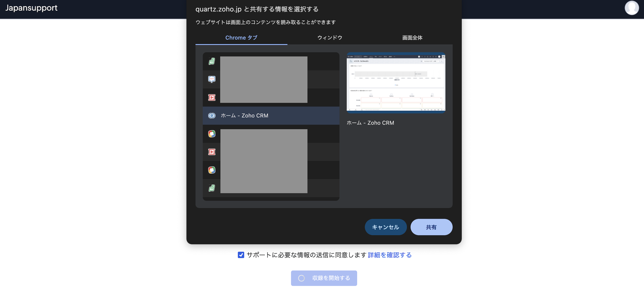Click the user profile avatar

coord(631,8)
